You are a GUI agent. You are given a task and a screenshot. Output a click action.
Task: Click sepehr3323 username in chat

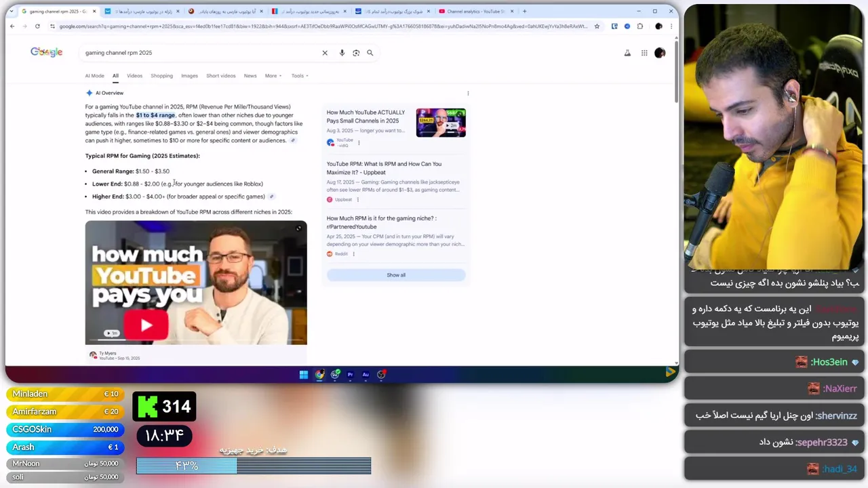pyautogui.click(x=822, y=442)
